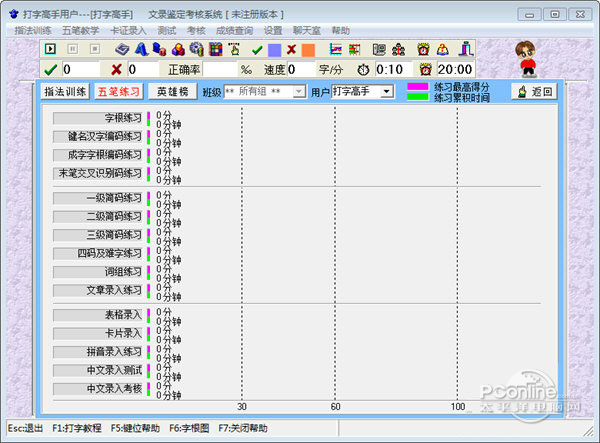Select the 三级简码练习 row

click(98, 235)
